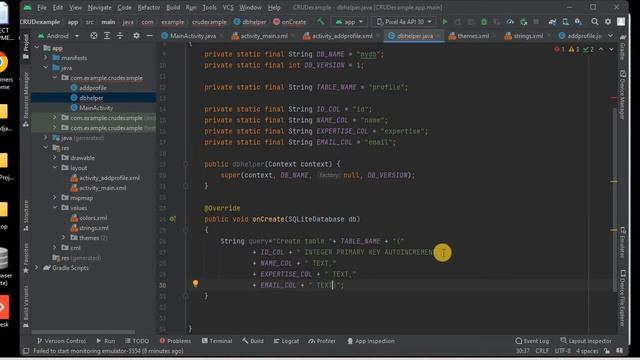The image size is (640, 360).
Task: Click the Project panel scope target icon
Action: 94,36
